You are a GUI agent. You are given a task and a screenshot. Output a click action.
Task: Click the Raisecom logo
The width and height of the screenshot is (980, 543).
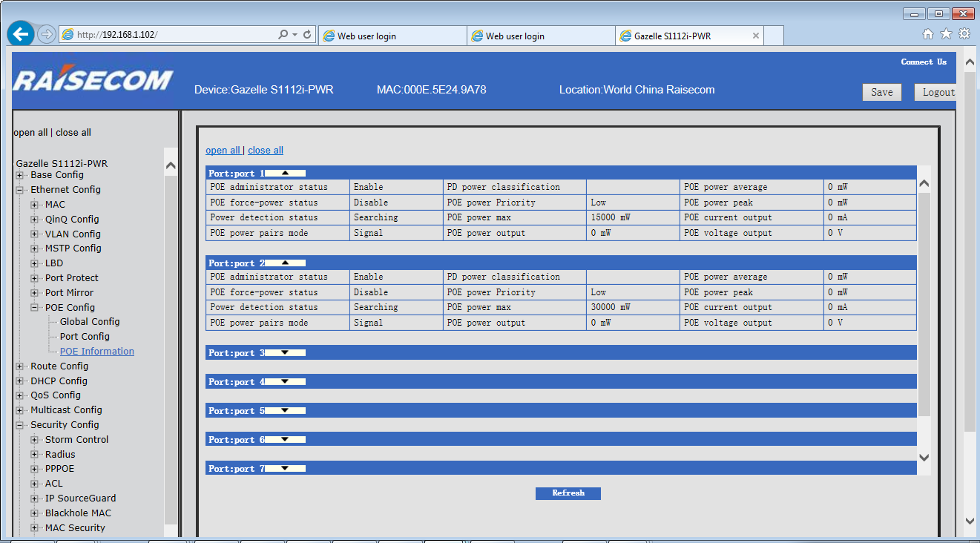[93, 80]
